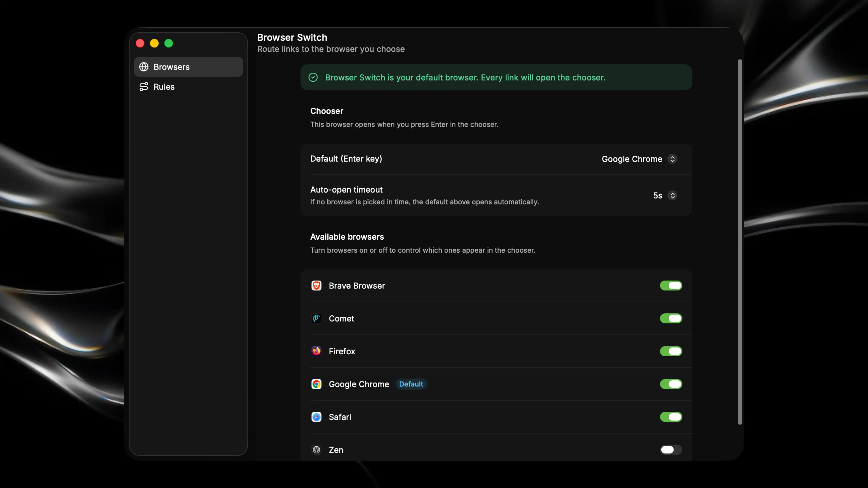Open the Auto-open timeout 5s dropdown
This screenshot has width=868, height=488.
coord(665,196)
